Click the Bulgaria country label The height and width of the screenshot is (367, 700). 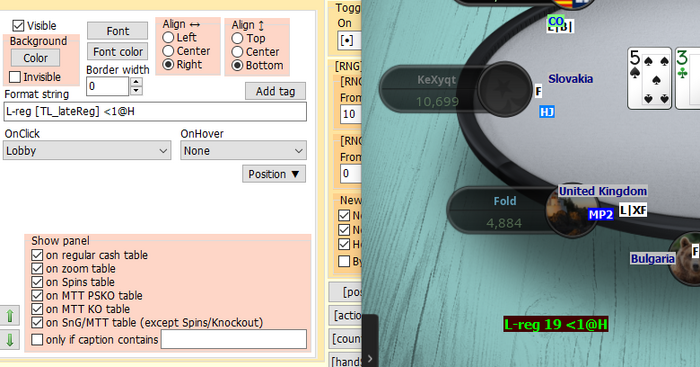(652, 259)
